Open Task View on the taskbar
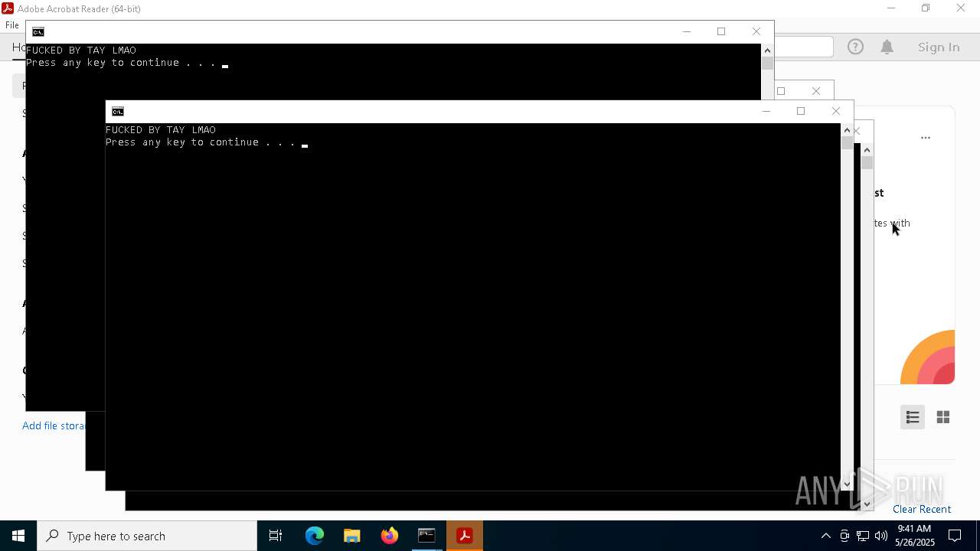This screenshot has width=980, height=551. [x=276, y=536]
